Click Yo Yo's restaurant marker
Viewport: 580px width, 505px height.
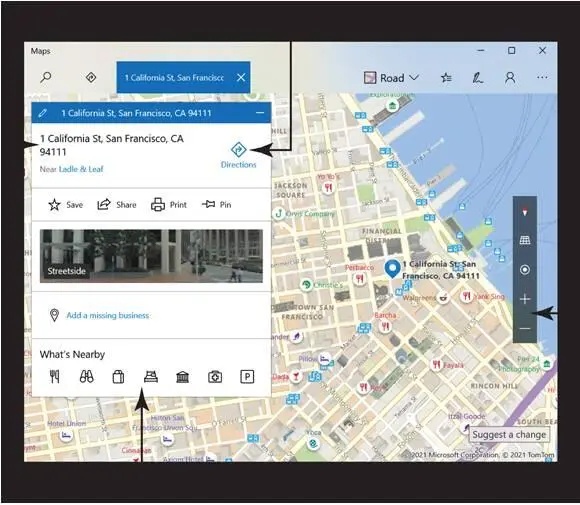click(328, 188)
